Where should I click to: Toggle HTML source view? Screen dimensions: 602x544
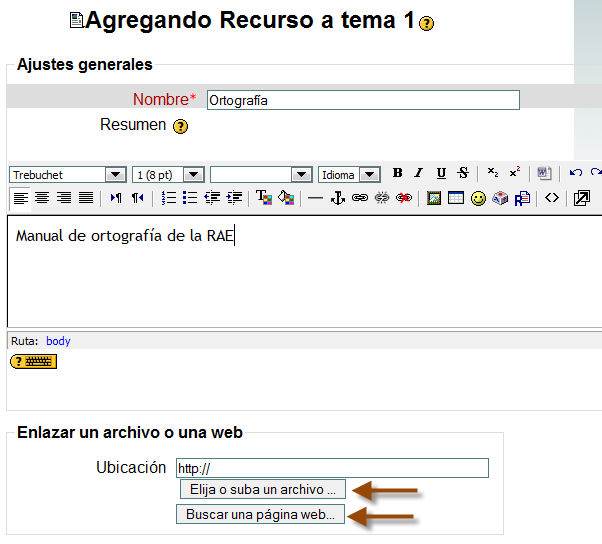click(551, 198)
